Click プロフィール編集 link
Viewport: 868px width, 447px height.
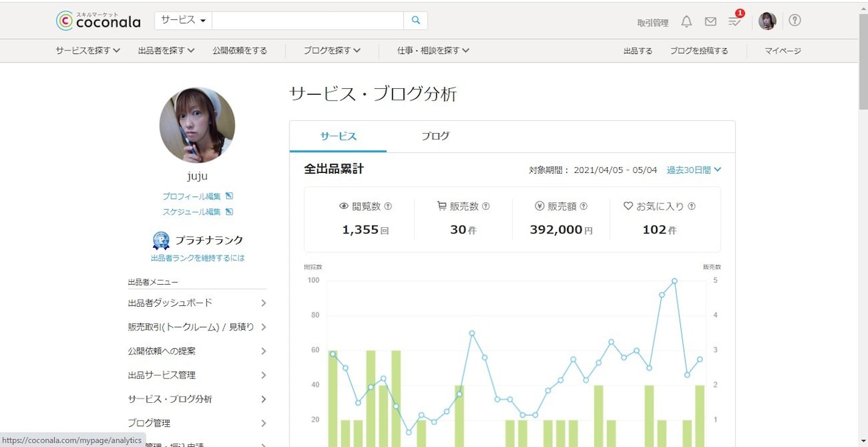click(x=191, y=196)
